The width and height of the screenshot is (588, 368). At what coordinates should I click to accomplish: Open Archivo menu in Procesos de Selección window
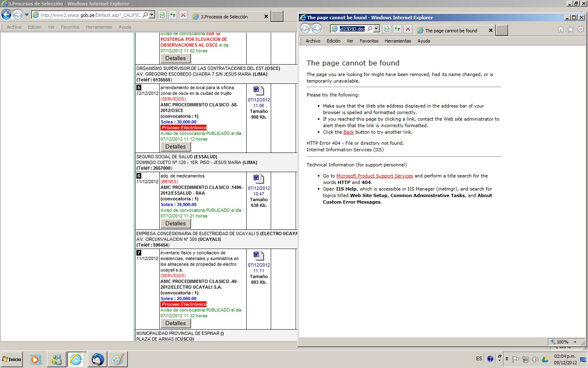click(14, 27)
